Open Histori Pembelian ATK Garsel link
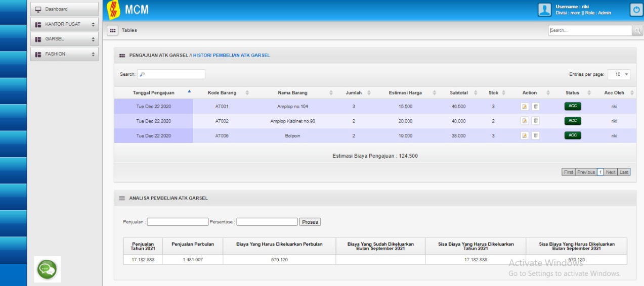 [x=231, y=55]
